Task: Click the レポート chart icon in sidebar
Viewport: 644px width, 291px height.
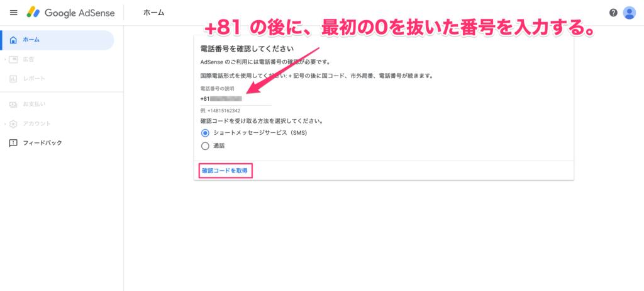Action: tap(13, 78)
